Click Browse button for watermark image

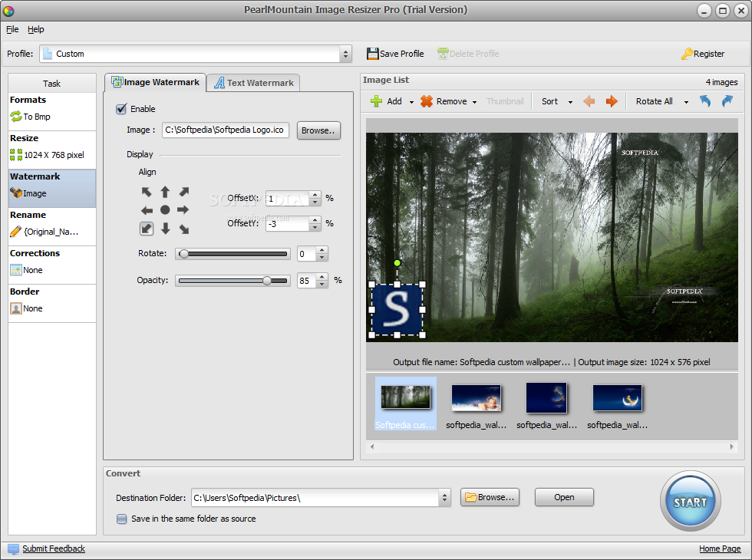(x=318, y=130)
